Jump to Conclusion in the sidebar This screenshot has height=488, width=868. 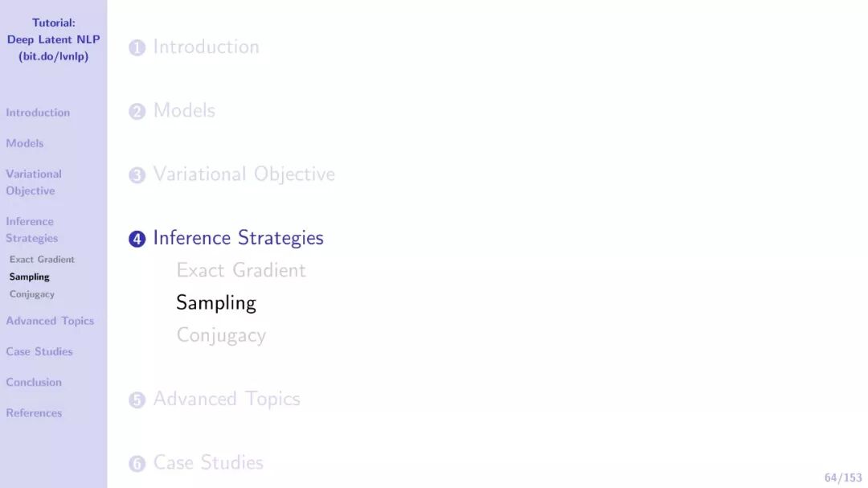click(34, 382)
